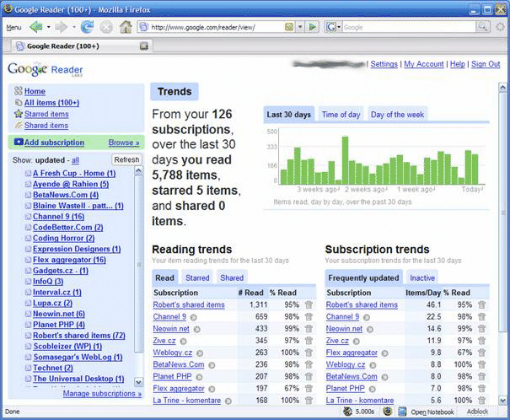This screenshot has height=420, width=510.
Task: Open Flex aggregator (16) in sidebar
Action: (69, 260)
